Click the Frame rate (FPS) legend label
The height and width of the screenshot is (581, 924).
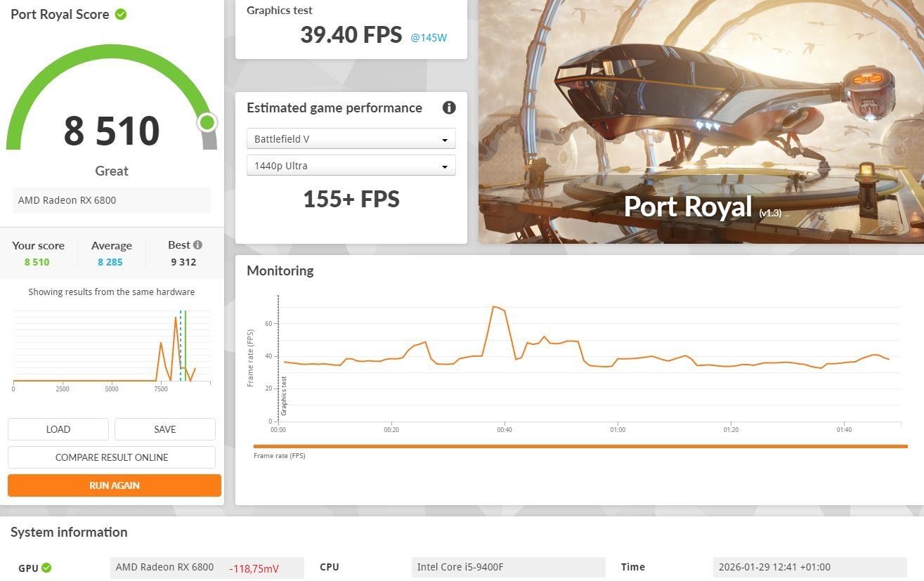tap(280, 456)
